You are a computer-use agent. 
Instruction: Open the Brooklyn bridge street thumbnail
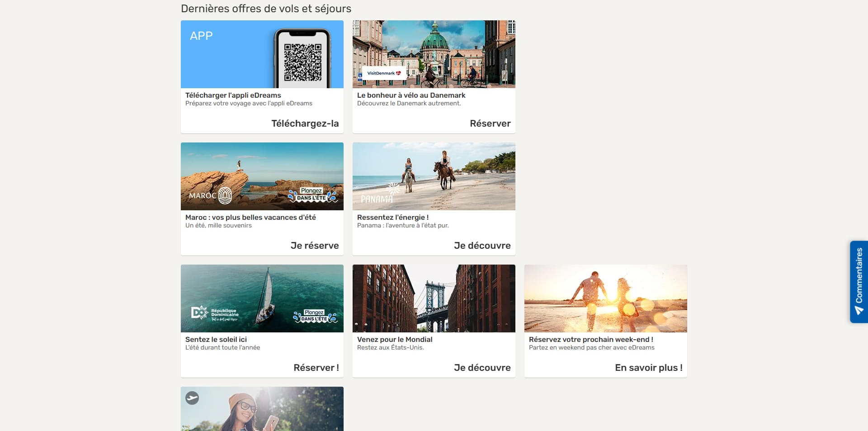tap(434, 298)
